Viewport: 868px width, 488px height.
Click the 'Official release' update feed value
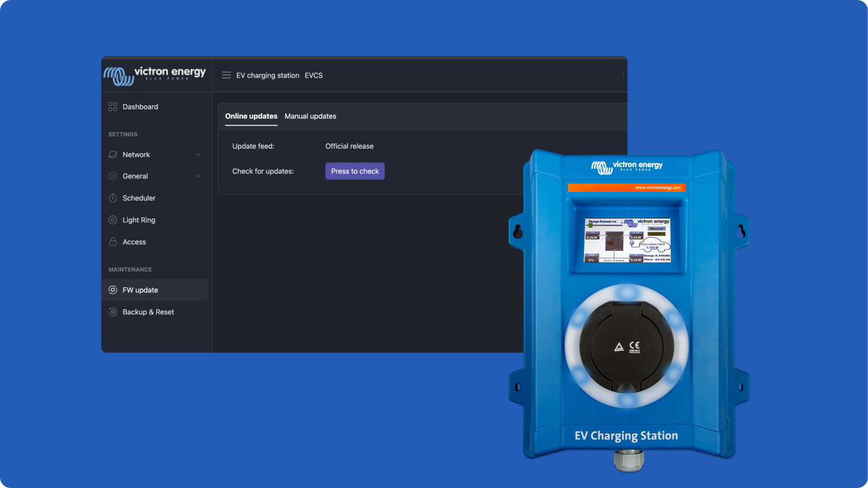pos(350,146)
